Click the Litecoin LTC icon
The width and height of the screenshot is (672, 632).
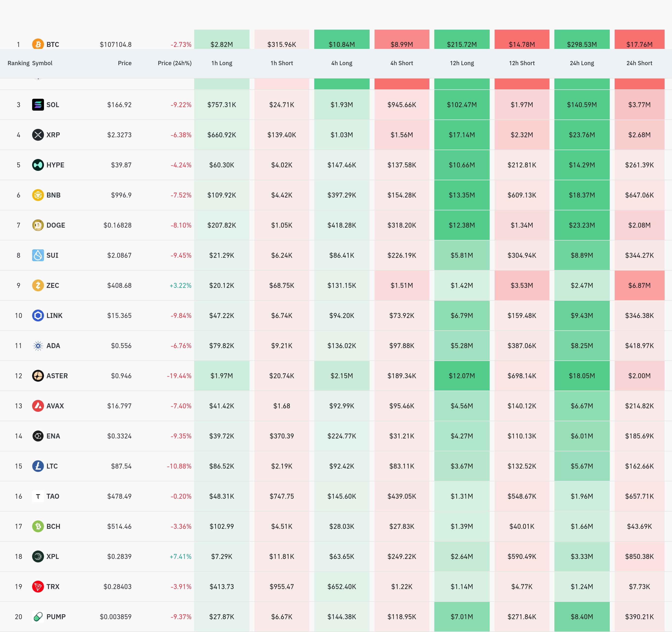pos(38,466)
